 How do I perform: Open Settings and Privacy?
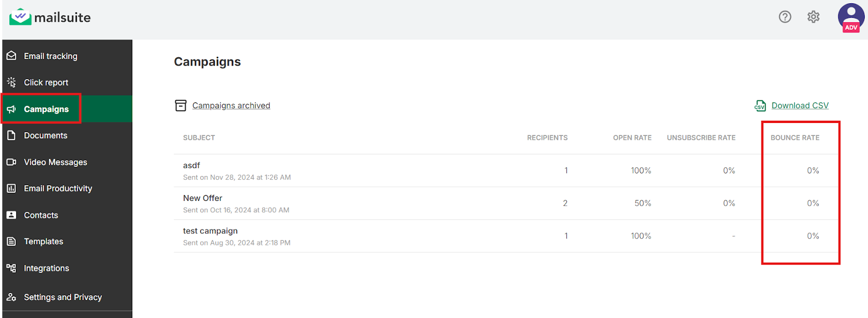[x=62, y=297]
